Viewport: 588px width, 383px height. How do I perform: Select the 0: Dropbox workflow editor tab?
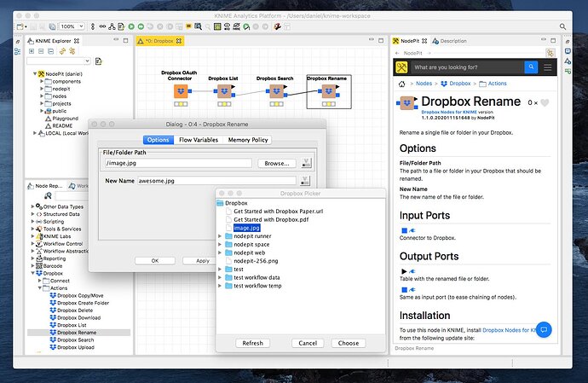(159, 41)
